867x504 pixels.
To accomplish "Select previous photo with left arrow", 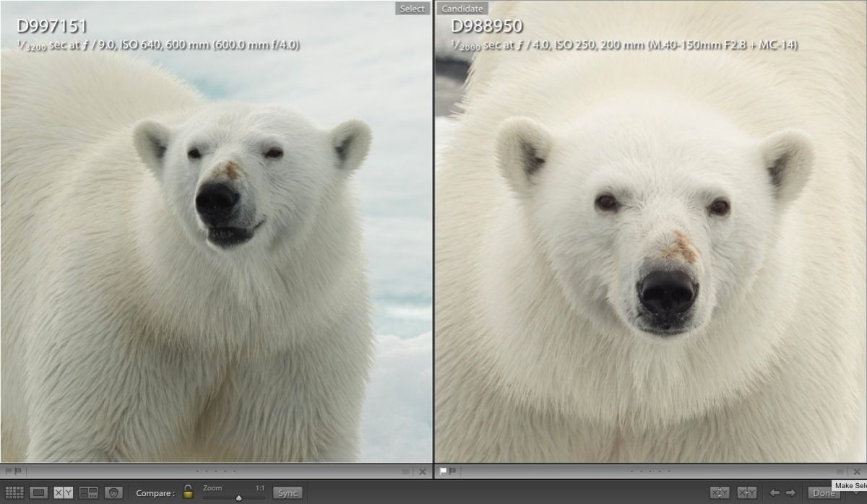I will pos(775,492).
